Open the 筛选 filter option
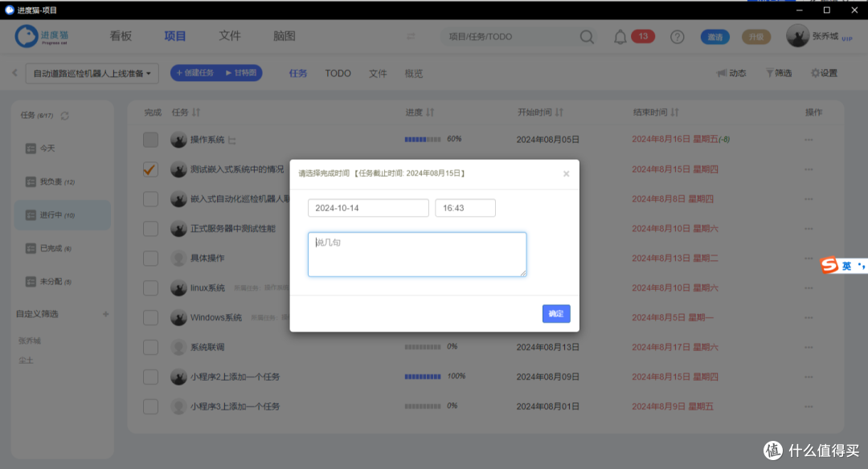868x469 pixels. click(778, 73)
